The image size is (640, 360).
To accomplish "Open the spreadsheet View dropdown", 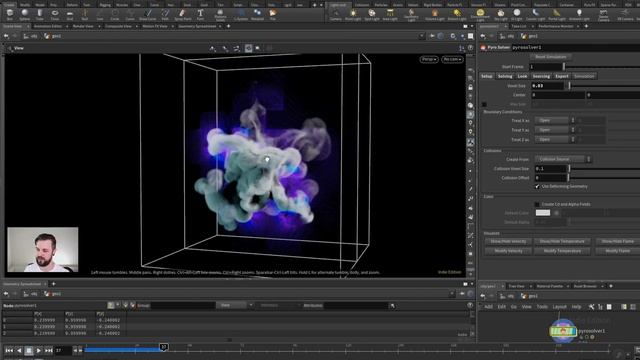I will [235, 305].
